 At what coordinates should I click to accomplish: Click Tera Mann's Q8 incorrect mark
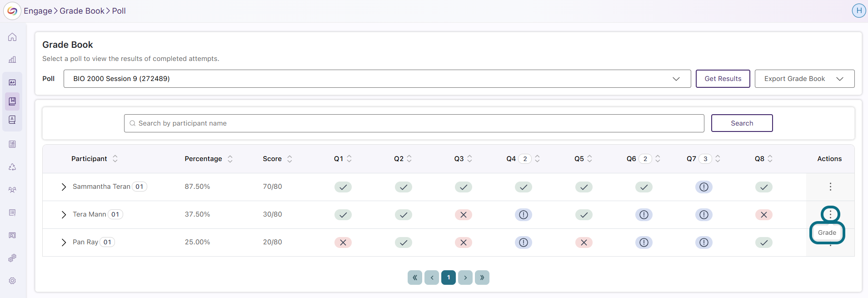point(764,215)
